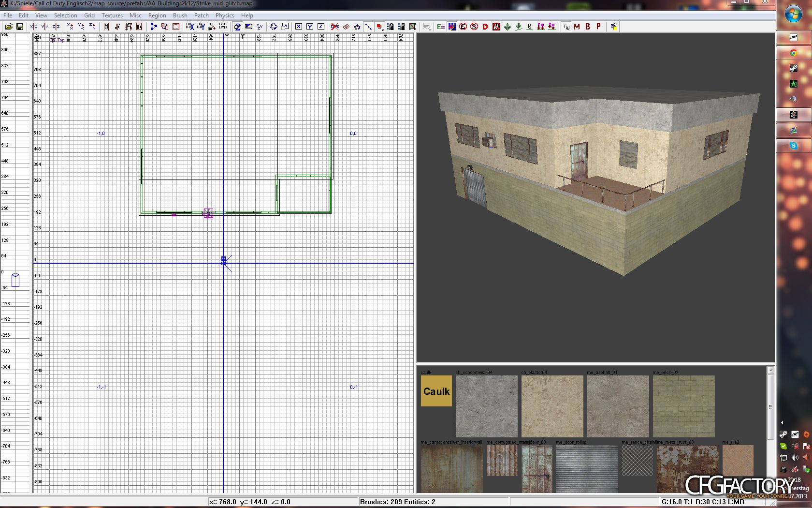This screenshot has height=508, width=812.
Task: Open the Edit menu
Action: pyautogui.click(x=24, y=15)
